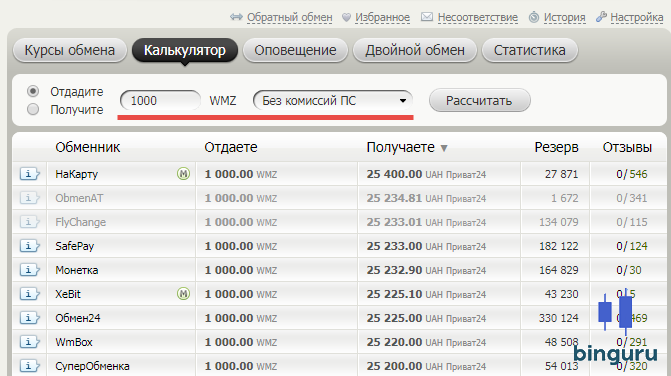The width and height of the screenshot is (671, 376).
Task: Click the green M badge beside НаКарту
Action: [183, 174]
